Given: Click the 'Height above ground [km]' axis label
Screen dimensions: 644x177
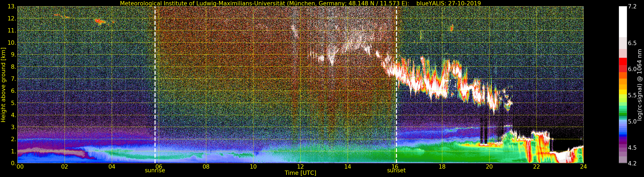Looking at the screenshot, I should click(x=3, y=85).
